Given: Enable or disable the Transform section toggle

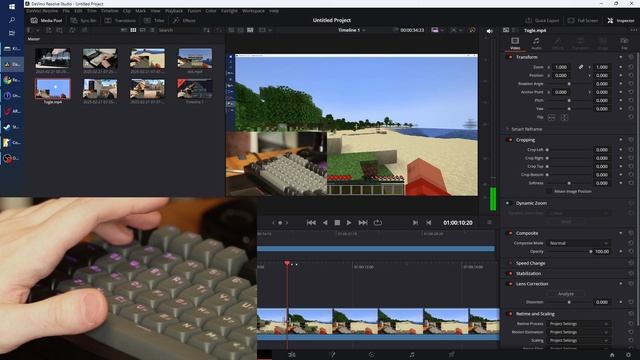Looking at the screenshot, I should pyautogui.click(x=510, y=58).
